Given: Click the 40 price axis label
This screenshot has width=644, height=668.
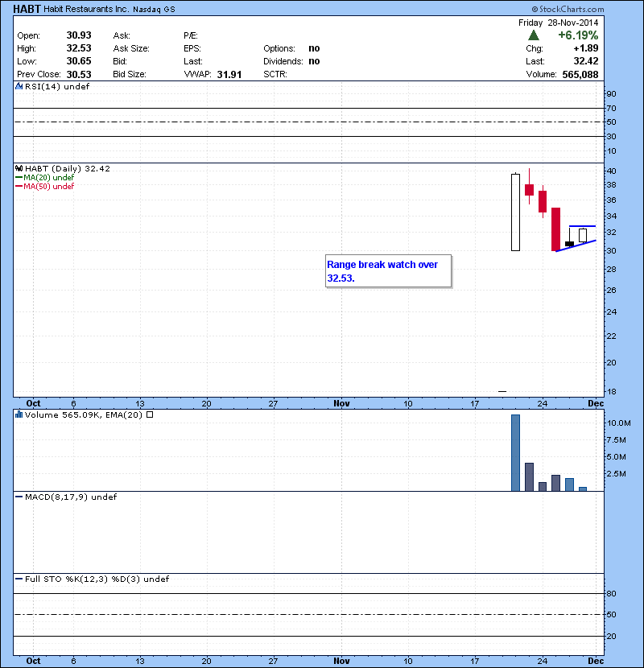Looking at the screenshot, I should point(612,171).
